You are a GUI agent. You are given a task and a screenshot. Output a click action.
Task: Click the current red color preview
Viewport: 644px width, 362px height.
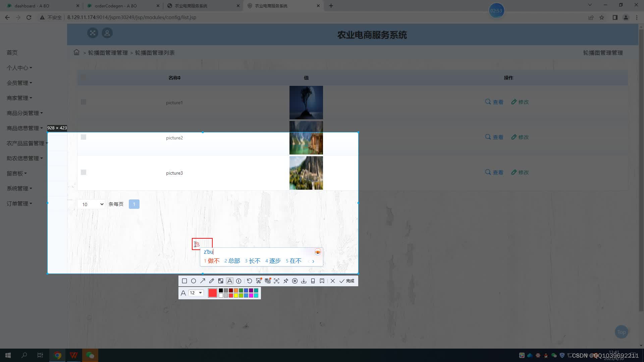[x=213, y=293]
